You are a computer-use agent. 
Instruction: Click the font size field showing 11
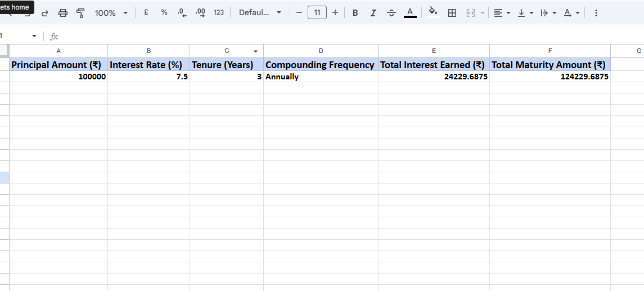point(317,12)
